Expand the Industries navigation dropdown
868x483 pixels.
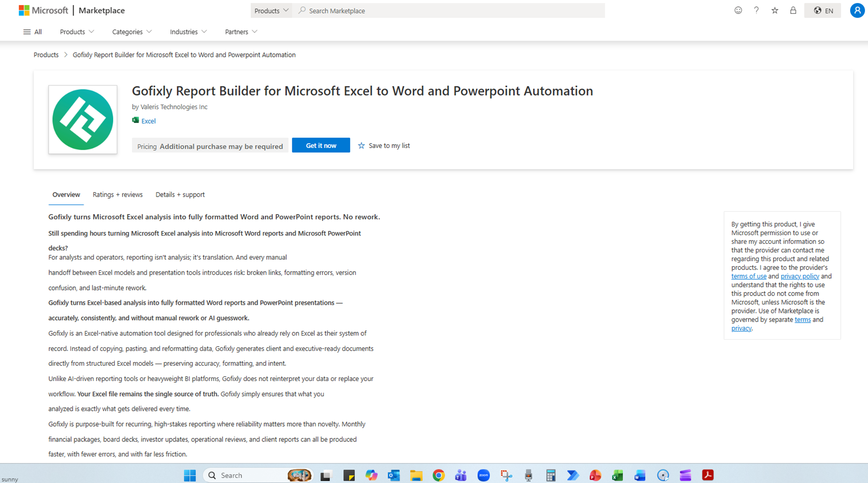(188, 32)
